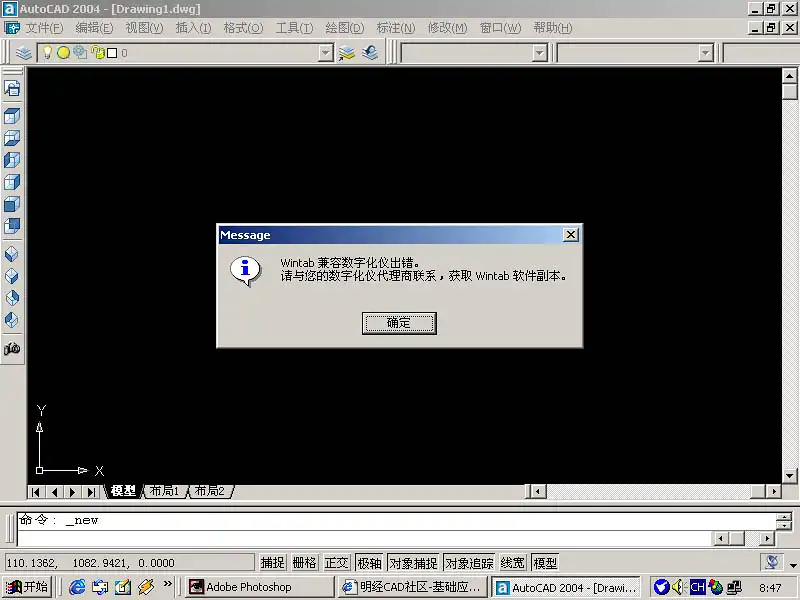Click vertical scrollbar up arrow of drawing area
800x600 pixels.
coord(789,77)
